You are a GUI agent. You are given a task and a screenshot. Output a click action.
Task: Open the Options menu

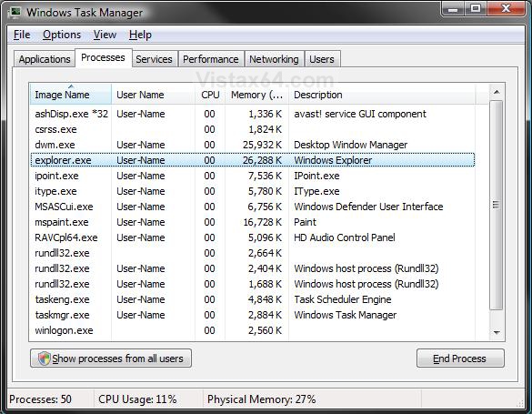pos(62,35)
